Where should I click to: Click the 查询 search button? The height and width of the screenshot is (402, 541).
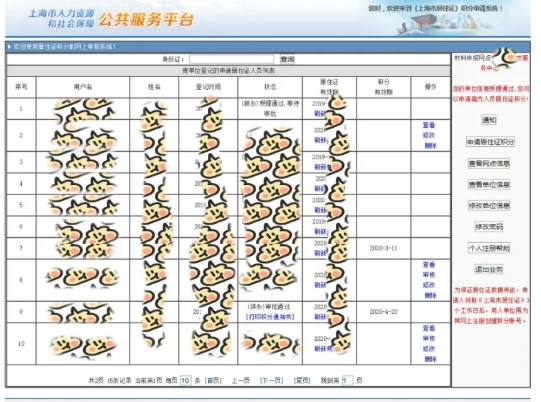[287, 59]
